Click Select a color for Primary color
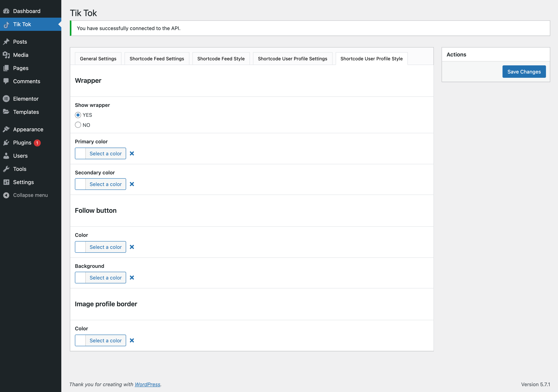The width and height of the screenshot is (558, 392). click(x=106, y=153)
